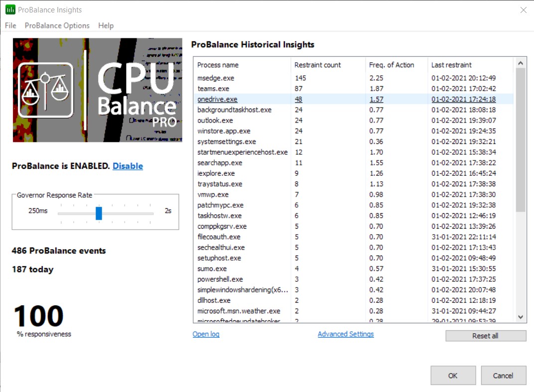Click the 187 today text
The width and height of the screenshot is (534, 392).
click(33, 269)
